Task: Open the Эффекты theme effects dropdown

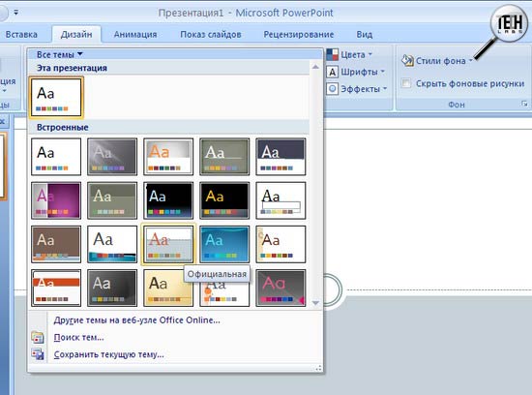Action: point(357,89)
